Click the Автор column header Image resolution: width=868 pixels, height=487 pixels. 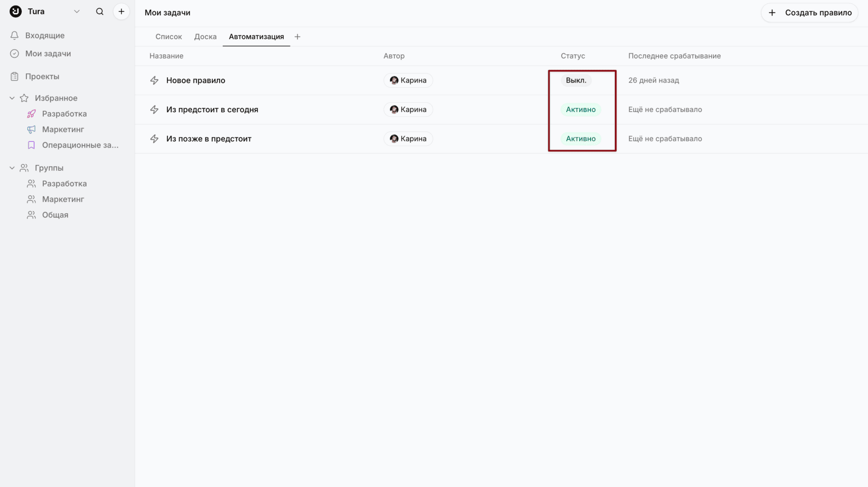tap(394, 56)
